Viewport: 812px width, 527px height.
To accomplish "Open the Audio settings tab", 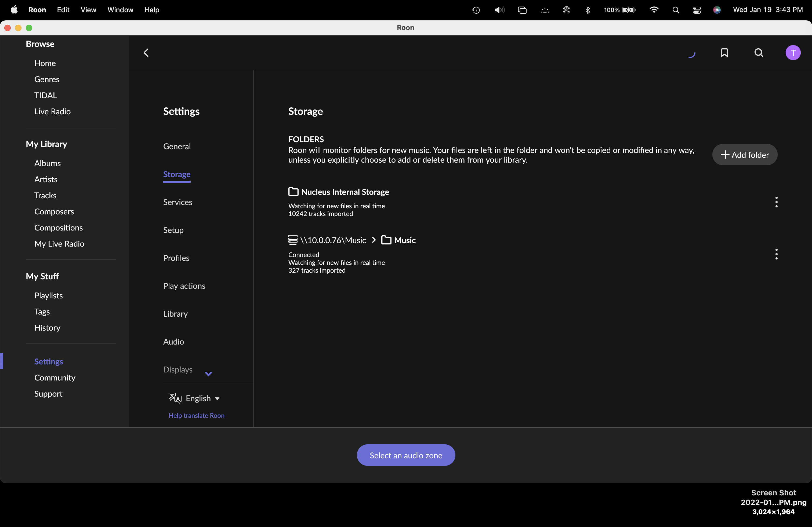I will pyautogui.click(x=173, y=342).
